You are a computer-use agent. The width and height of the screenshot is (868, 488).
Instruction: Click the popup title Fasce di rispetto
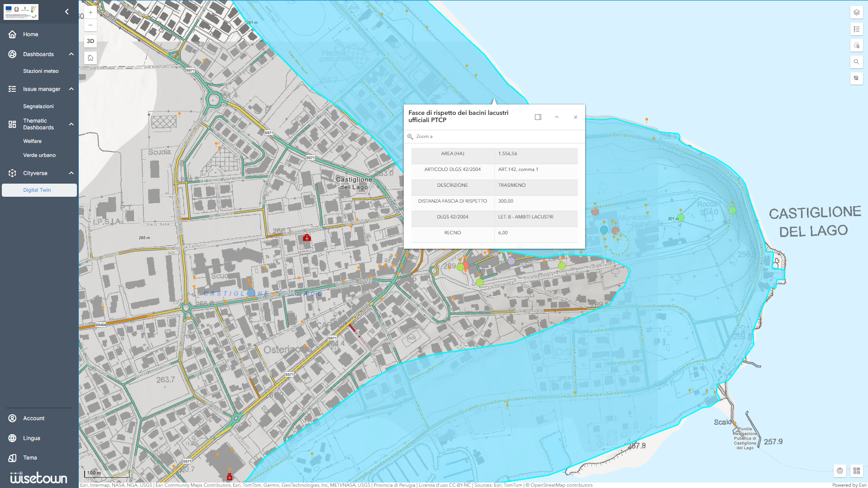(x=458, y=116)
